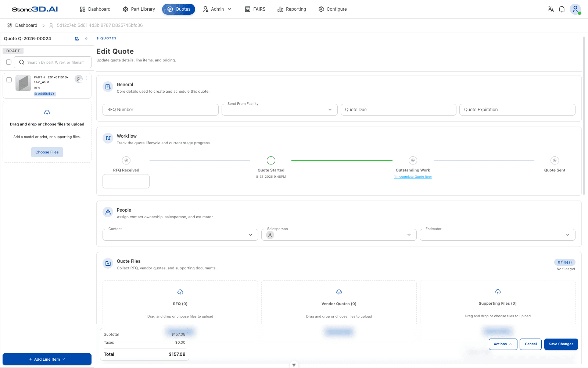Click the RFQ Number input field
Screen dimensions: 588x368
(x=161, y=110)
